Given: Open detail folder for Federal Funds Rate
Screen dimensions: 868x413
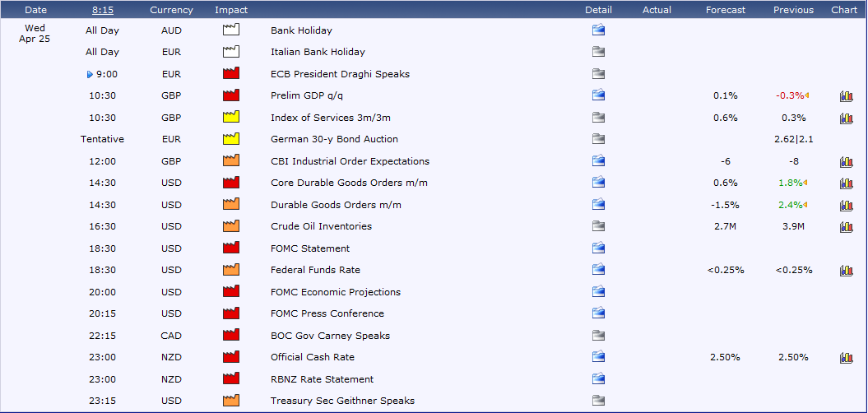Looking at the screenshot, I should point(598,270).
